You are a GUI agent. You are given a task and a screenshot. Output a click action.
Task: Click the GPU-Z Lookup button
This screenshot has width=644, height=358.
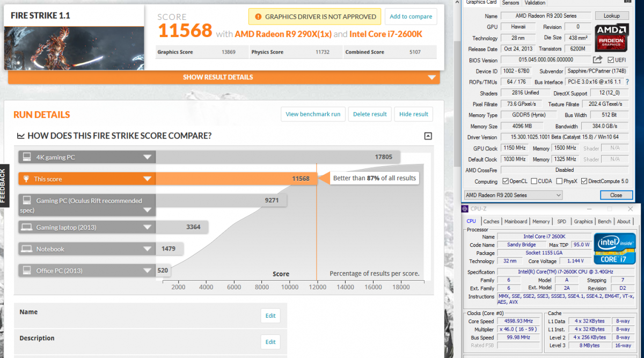[612, 16]
